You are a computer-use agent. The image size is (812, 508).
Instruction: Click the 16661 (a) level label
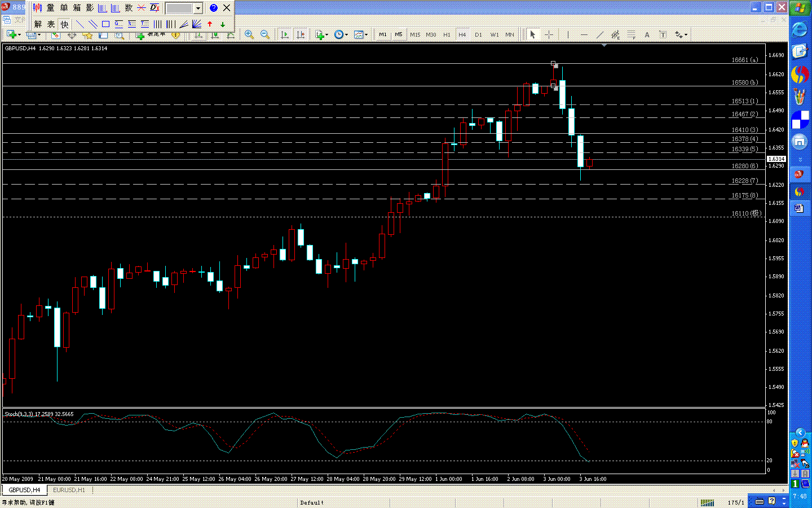pos(745,60)
